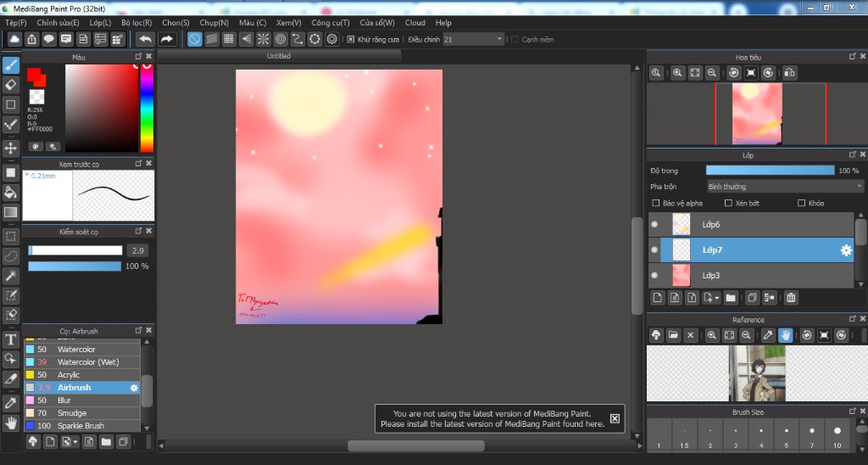
Task: Enable Bảo vệ alpha checkbox
Action: [x=656, y=203]
